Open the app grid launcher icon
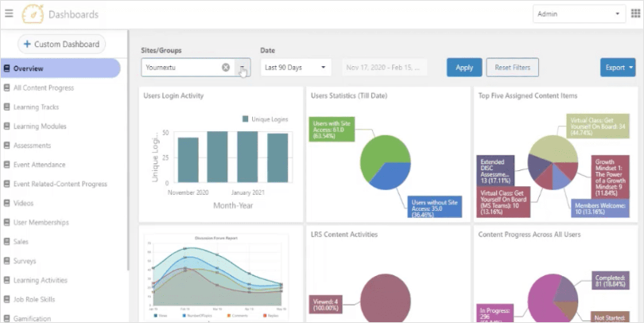The image size is (644, 323). point(635,14)
